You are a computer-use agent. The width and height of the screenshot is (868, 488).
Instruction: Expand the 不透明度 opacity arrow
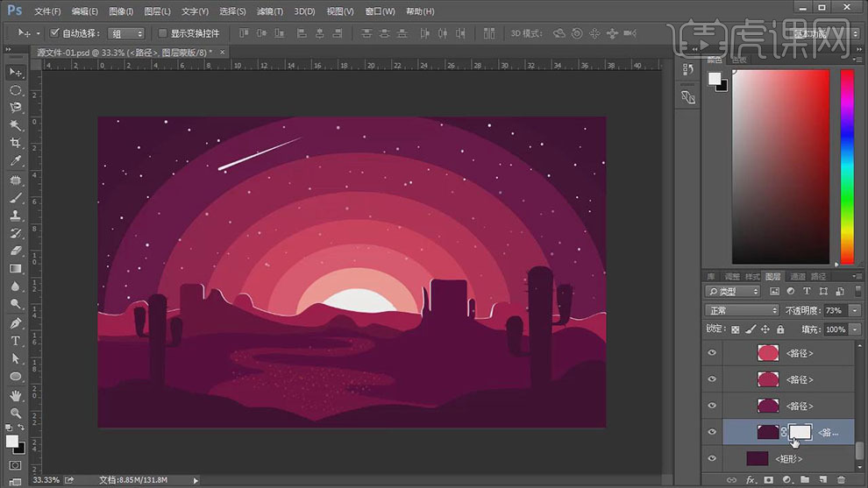(854, 310)
